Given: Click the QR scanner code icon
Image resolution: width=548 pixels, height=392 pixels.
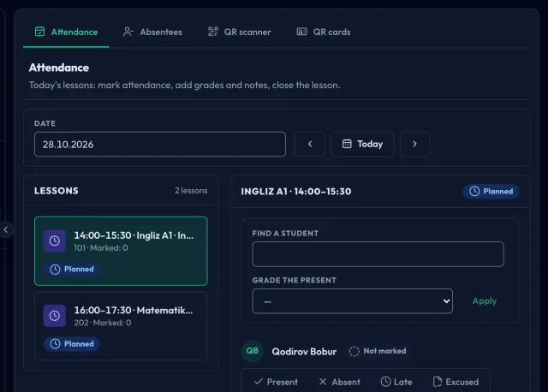Looking at the screenshot, I should [213, 32].
